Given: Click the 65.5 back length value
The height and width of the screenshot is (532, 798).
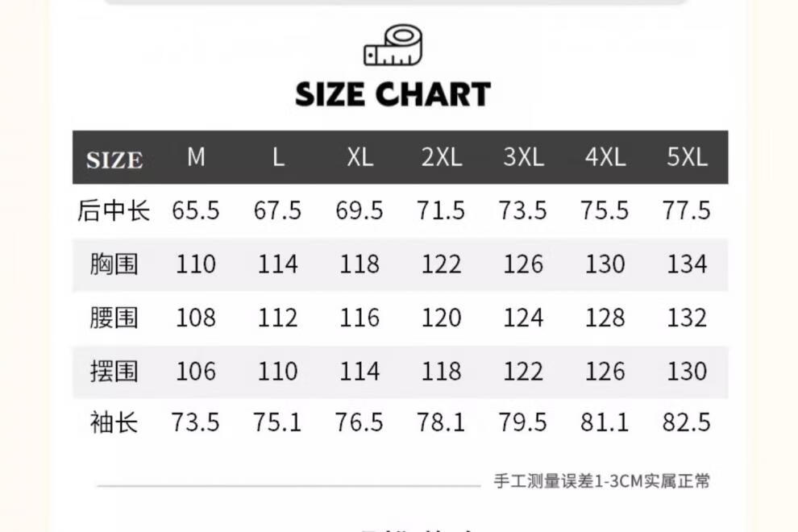Looking at the screenshot, I should coord(196,211).
